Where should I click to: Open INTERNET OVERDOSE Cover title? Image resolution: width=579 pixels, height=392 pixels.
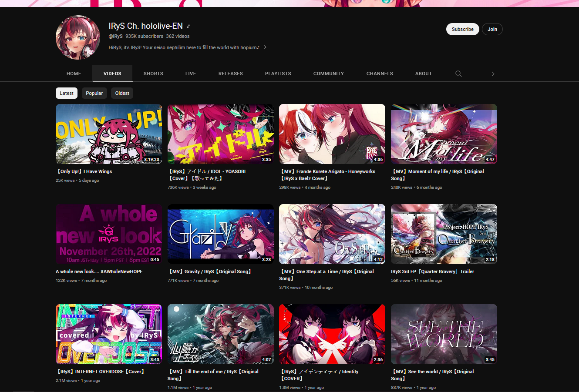click(100, 372)
